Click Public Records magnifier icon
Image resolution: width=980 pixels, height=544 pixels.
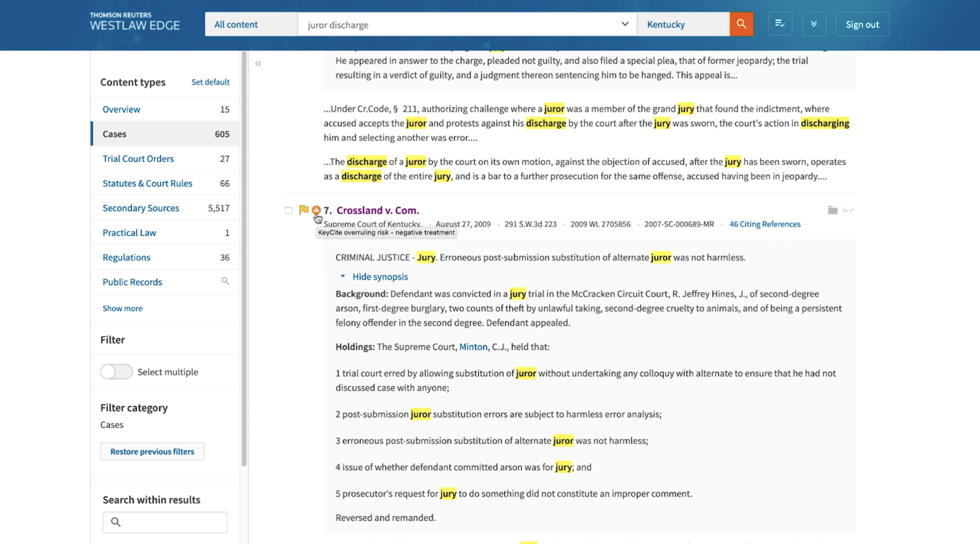[x=225, y=281]
